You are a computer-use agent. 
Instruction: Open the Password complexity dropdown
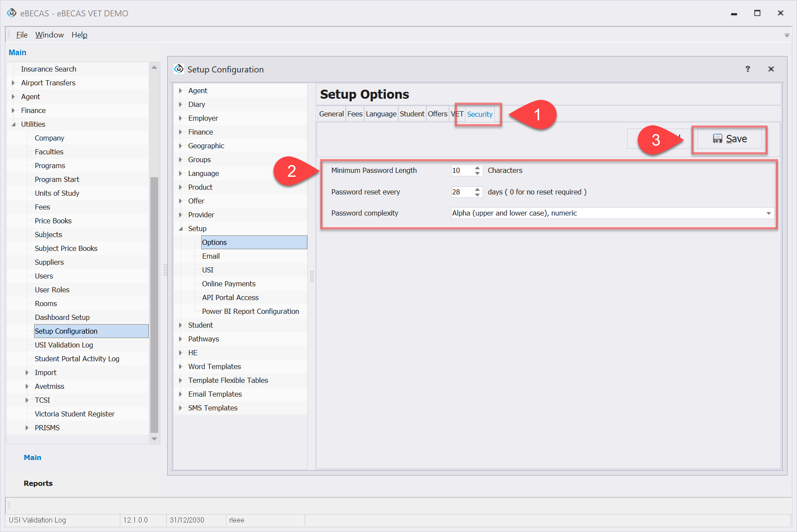[x=768, y=213]
